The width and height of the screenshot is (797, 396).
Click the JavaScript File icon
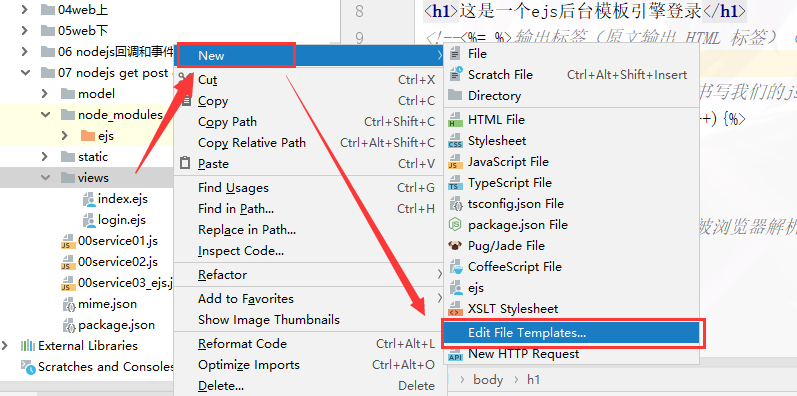tap(455, 162)
